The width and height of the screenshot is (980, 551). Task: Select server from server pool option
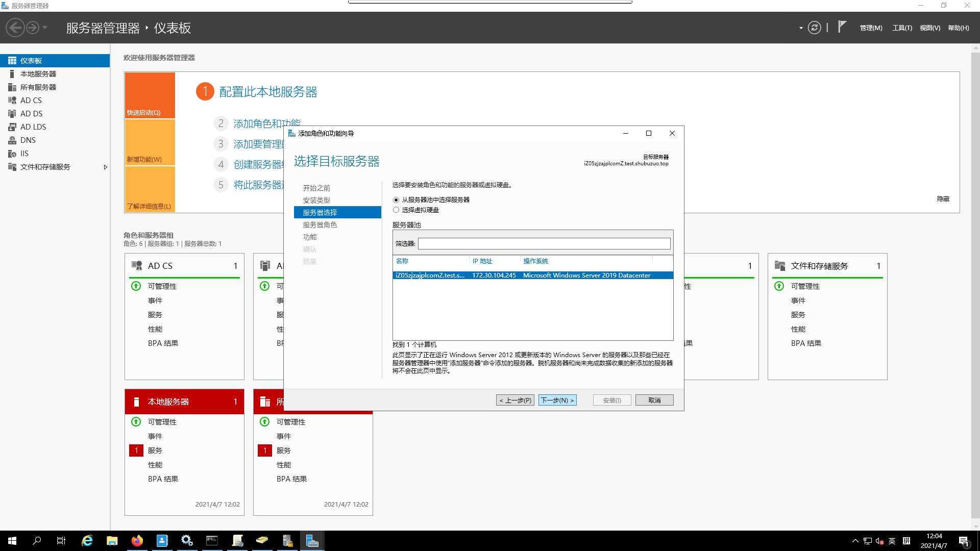[396, 200]
